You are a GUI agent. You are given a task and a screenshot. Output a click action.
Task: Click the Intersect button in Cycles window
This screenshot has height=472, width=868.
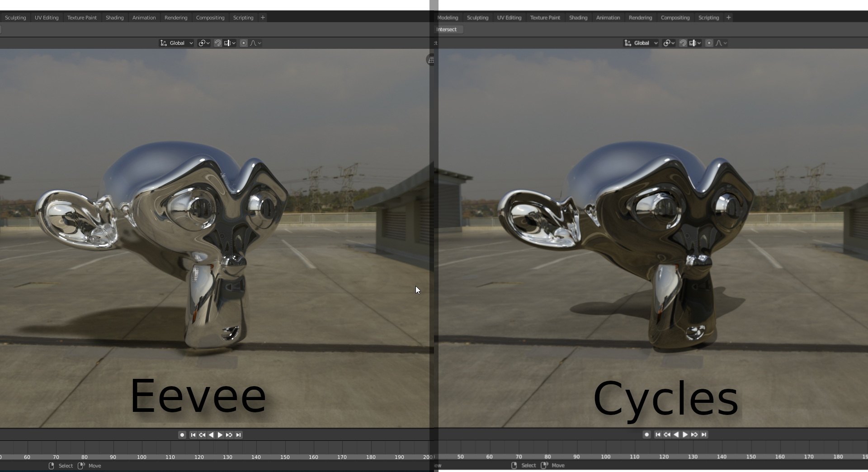tap(448, 29)
